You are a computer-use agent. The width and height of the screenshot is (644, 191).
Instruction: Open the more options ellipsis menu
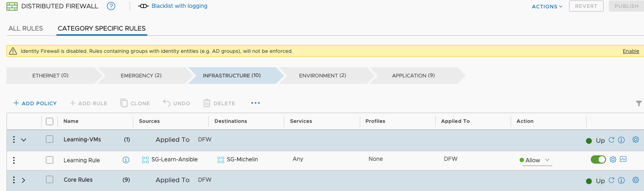pos(256,103)
